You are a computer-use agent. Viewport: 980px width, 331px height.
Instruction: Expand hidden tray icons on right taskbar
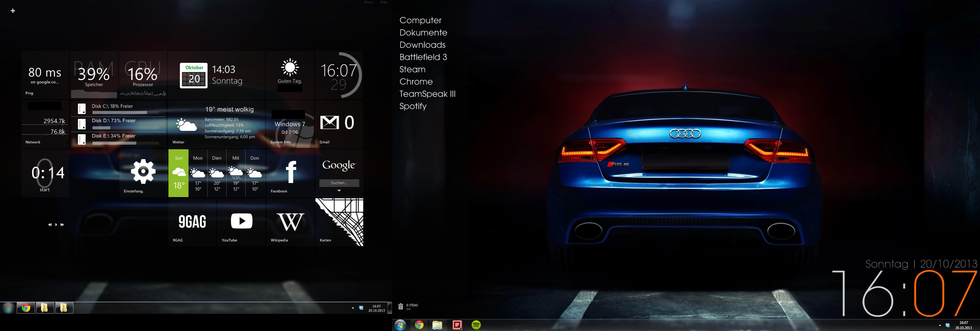[940, 325]
